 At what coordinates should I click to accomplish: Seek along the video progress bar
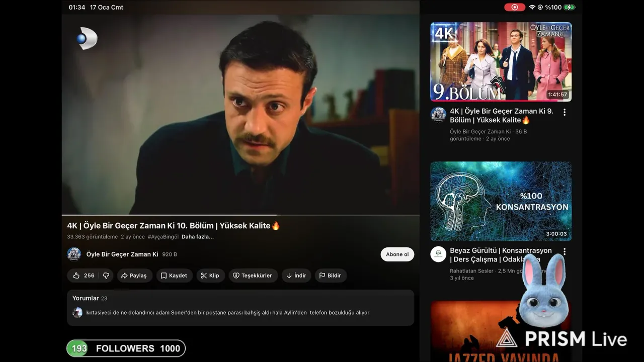[240, 215]
